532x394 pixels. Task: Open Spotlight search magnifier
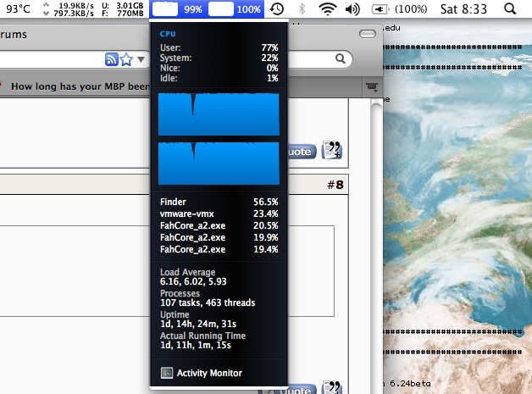pos(510,8)
